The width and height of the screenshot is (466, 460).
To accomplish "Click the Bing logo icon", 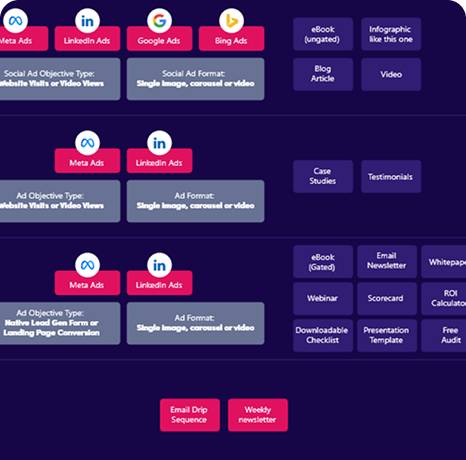I will [231, 21].
